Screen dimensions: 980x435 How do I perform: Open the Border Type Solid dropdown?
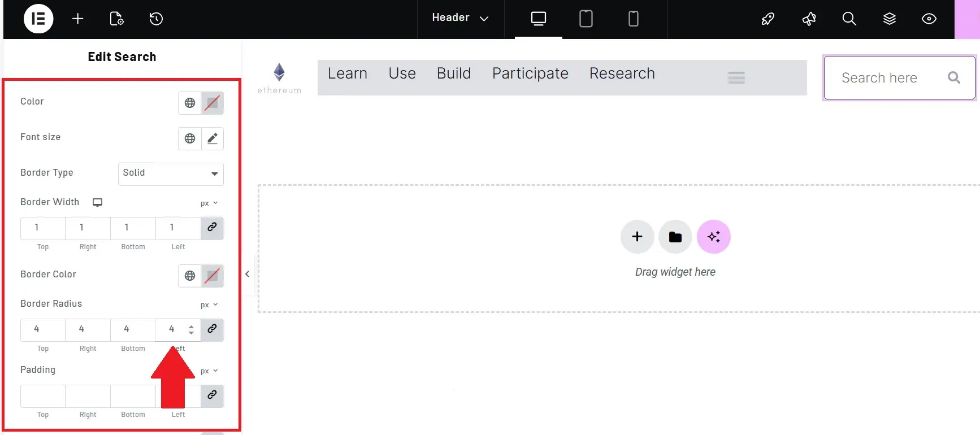pos(171,173)
